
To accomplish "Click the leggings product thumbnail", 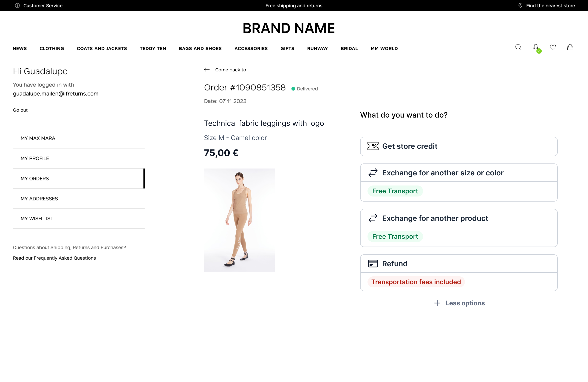I will (x=239, y=220).
